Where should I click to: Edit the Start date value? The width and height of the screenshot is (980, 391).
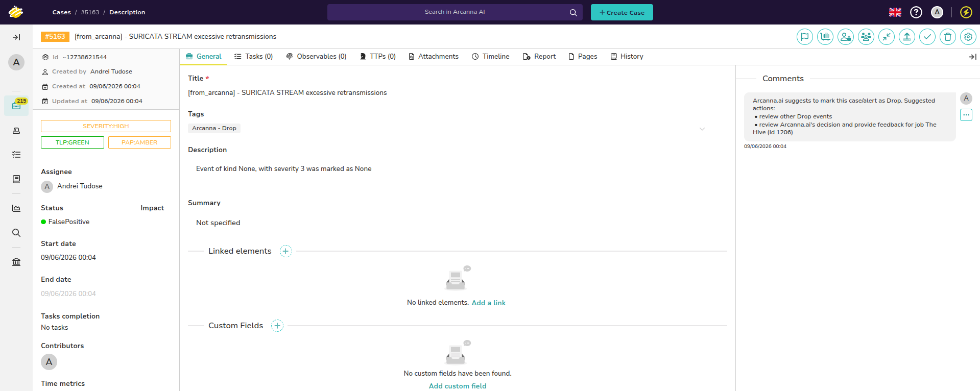point(68,258)
